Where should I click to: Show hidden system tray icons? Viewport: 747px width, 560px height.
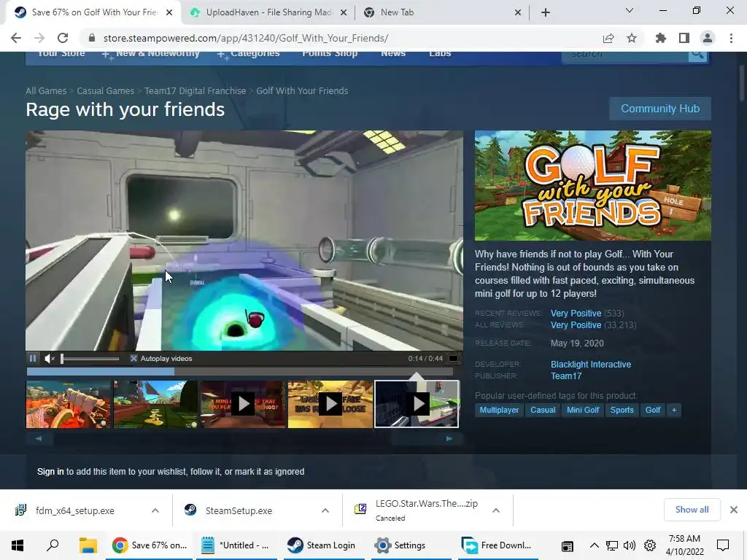click(x=594, y=545)
